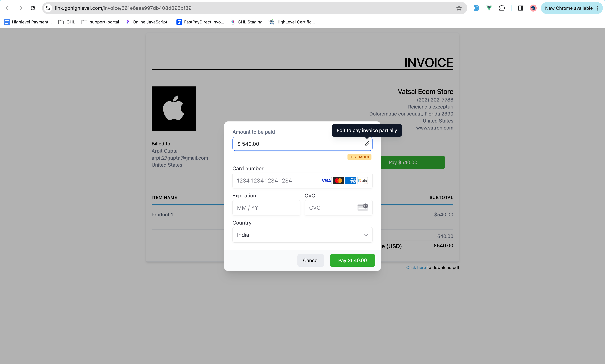Open the support-portal bookmarks folder
Viewport: 605px width, 364px height.
click(x=100, y=22)
